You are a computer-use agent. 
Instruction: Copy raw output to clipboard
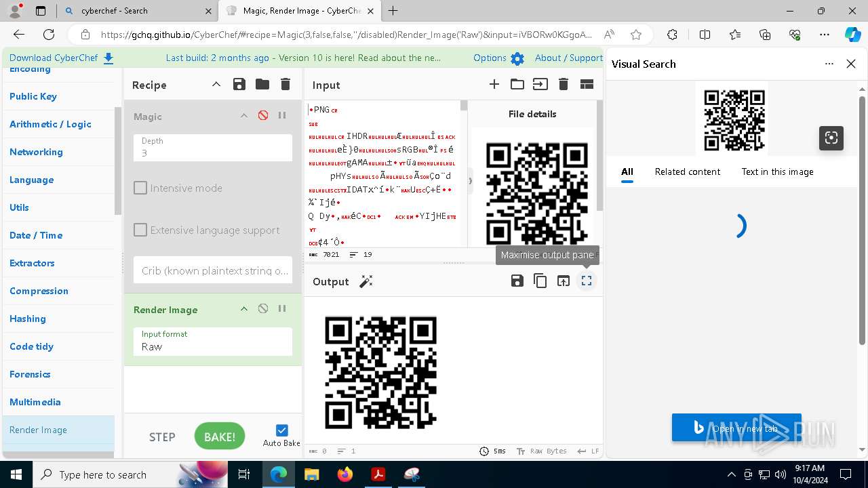540,281
